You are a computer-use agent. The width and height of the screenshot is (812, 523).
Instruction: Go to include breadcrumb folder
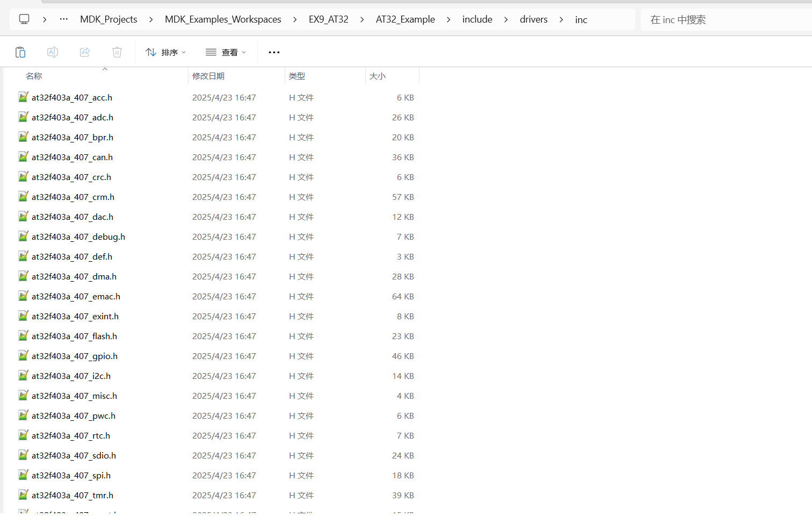[477, 19]
